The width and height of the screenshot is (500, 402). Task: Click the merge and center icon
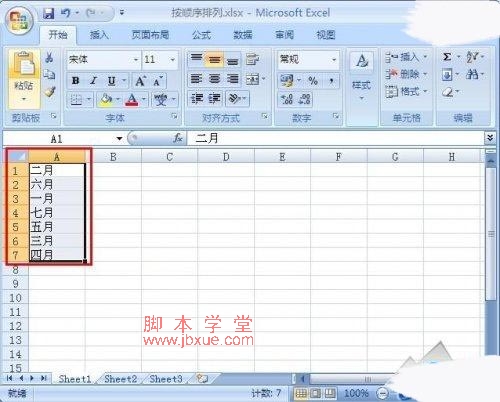tap(253, 79)
